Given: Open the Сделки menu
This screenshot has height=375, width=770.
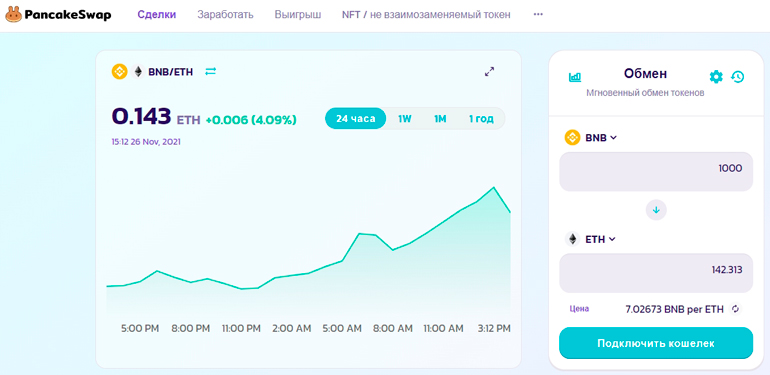Looking at the screenshot, I should point(157,15).
